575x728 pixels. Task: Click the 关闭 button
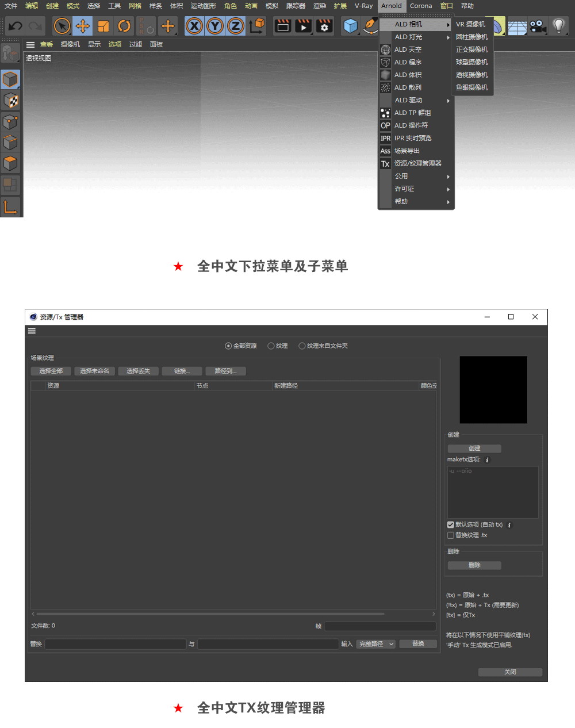pos(510,672)
